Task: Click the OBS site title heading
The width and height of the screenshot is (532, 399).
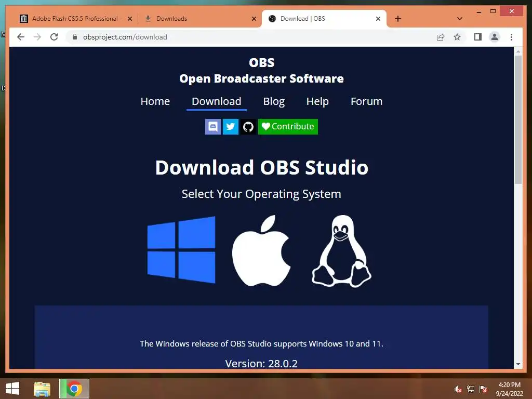Action: coord(261,71)
